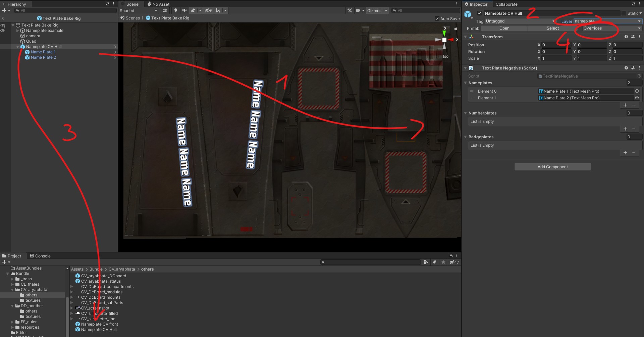Toggle the Auto Save checkbox
Viewport: 644px width, 337px height.
point(437,18)
